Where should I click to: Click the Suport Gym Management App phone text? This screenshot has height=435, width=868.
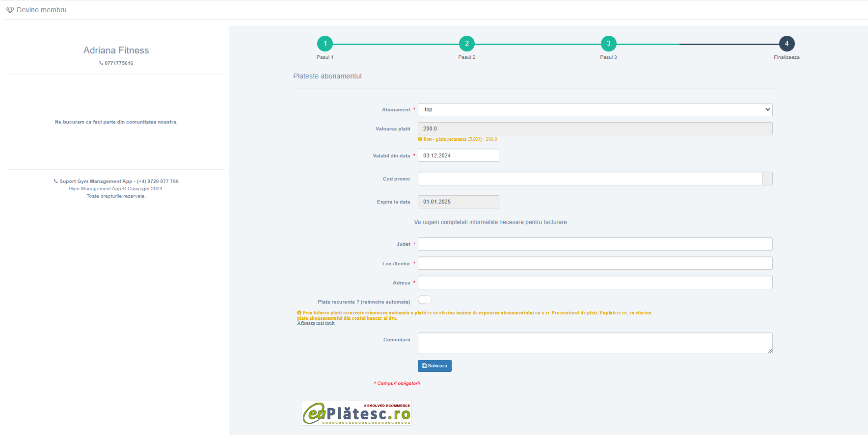119,181
